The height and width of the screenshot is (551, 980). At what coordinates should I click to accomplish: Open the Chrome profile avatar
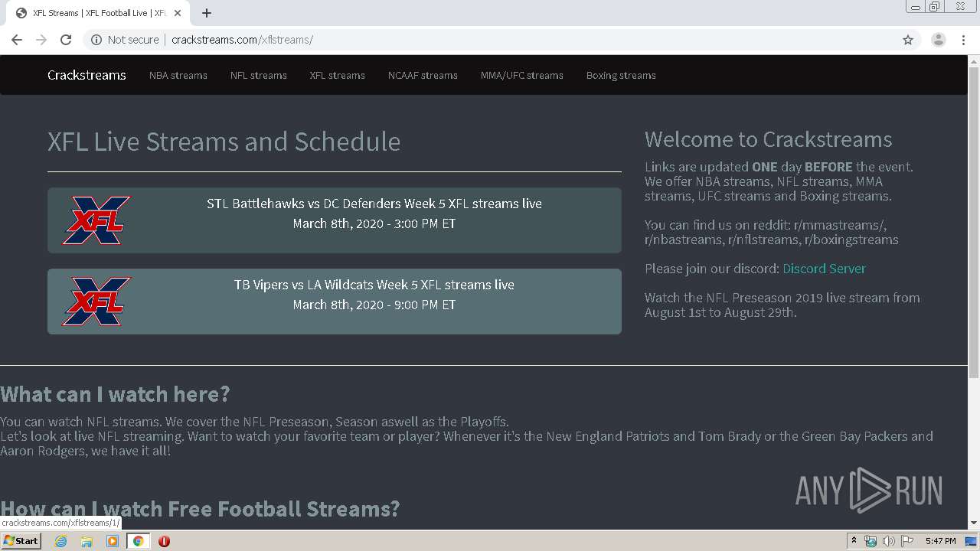pos(939,40)
